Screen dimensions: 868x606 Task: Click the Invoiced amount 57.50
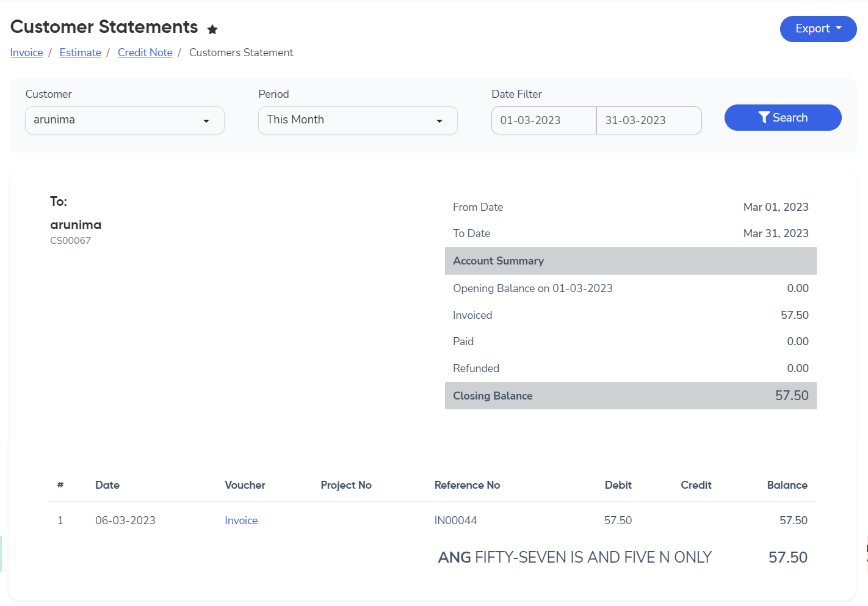pos(795,315)
